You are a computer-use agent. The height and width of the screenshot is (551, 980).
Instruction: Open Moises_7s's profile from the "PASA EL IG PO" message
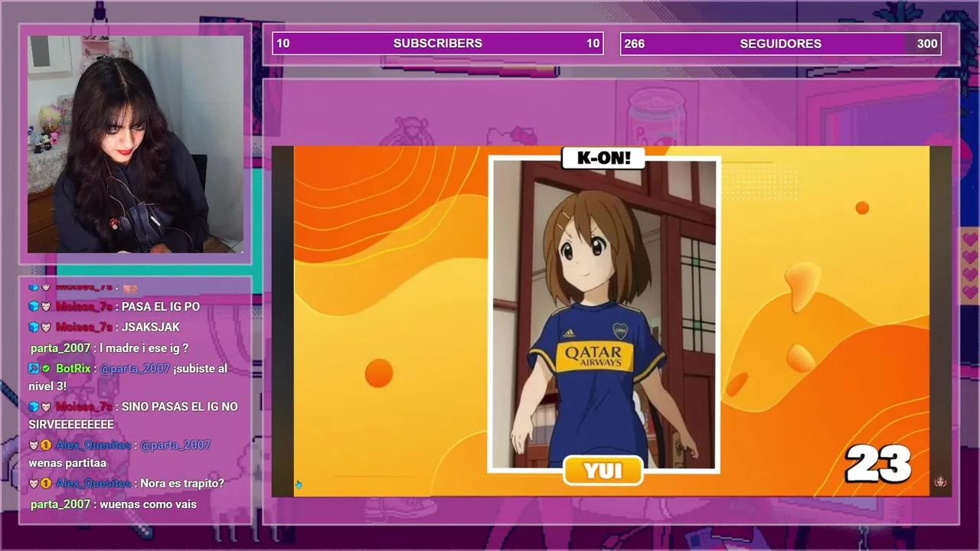coord(84,306)
